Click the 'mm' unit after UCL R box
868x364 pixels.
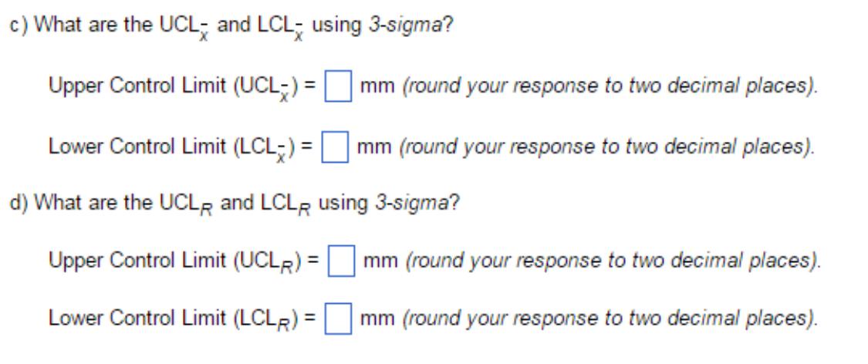(x=381, y=261)
